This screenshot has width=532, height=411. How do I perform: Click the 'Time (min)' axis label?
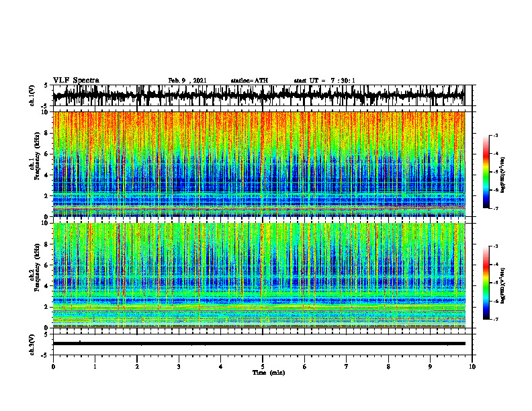[x=269, y=373]
